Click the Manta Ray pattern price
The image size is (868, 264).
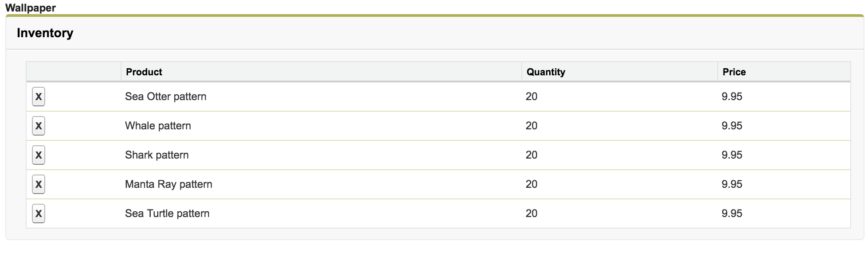click(732, 184)
